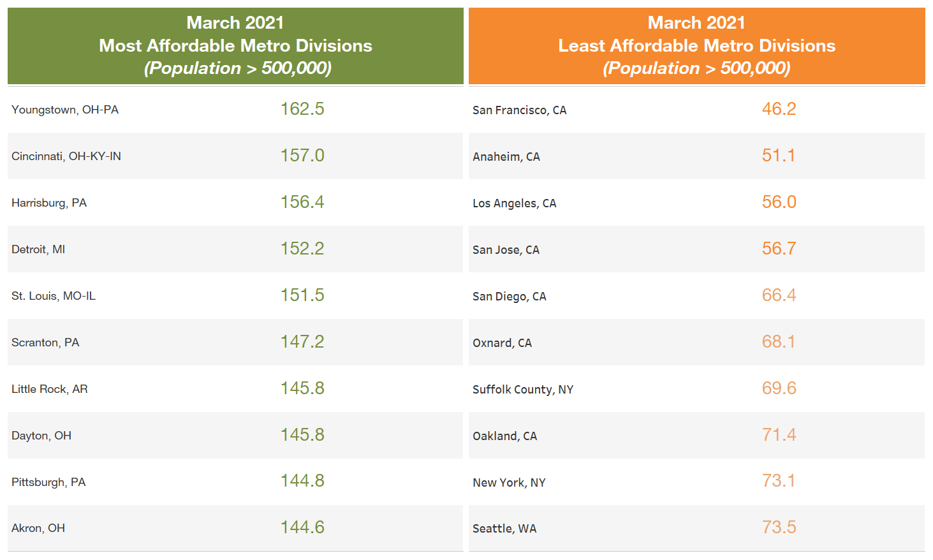Select the Detroit, MI entry
Screen dimensions: 933x560
click(38, 249)
